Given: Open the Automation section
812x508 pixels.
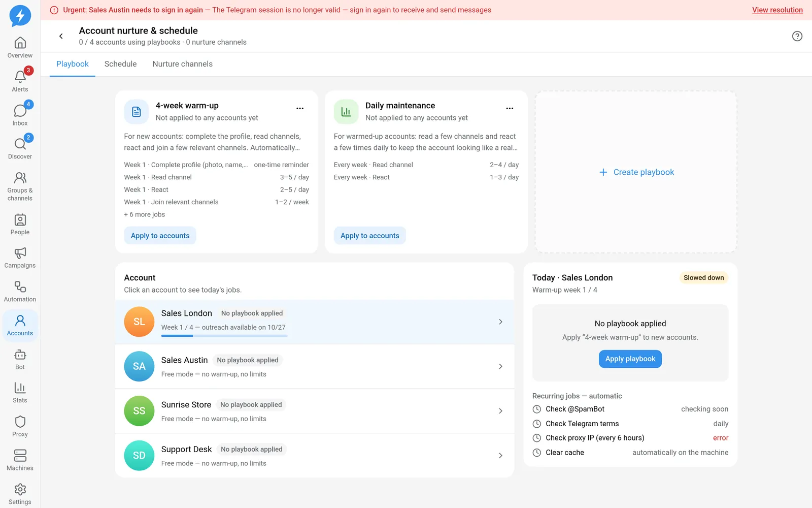Looking at the screenshot, I should pyautogui.click(x=20, y=292).
